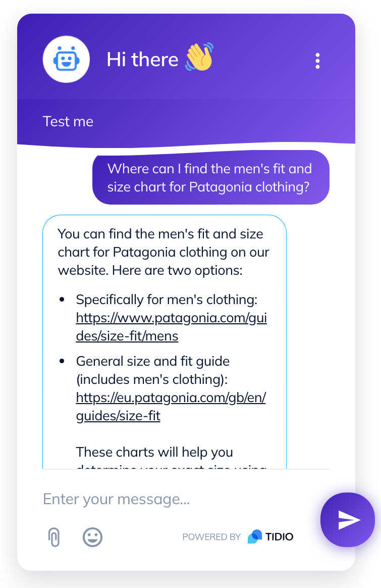The width and height of the screenshot is (381, 588).
Task: Click the bot reply's opening paragraph
Action: [x=164, y=252]
